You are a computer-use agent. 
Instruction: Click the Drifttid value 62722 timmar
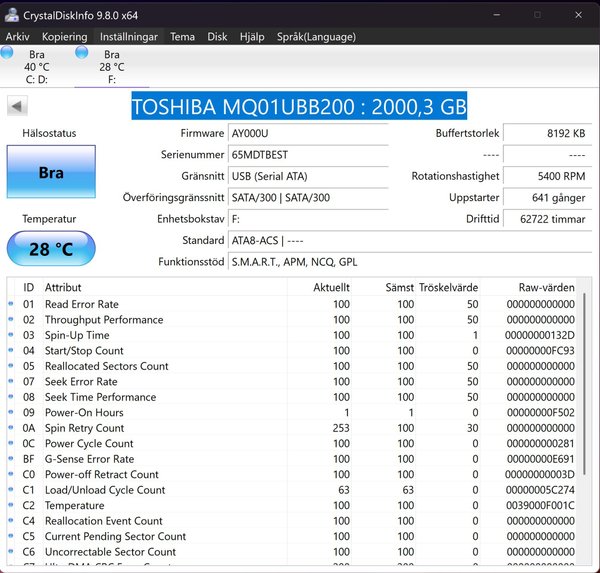(x=548, y=219)
